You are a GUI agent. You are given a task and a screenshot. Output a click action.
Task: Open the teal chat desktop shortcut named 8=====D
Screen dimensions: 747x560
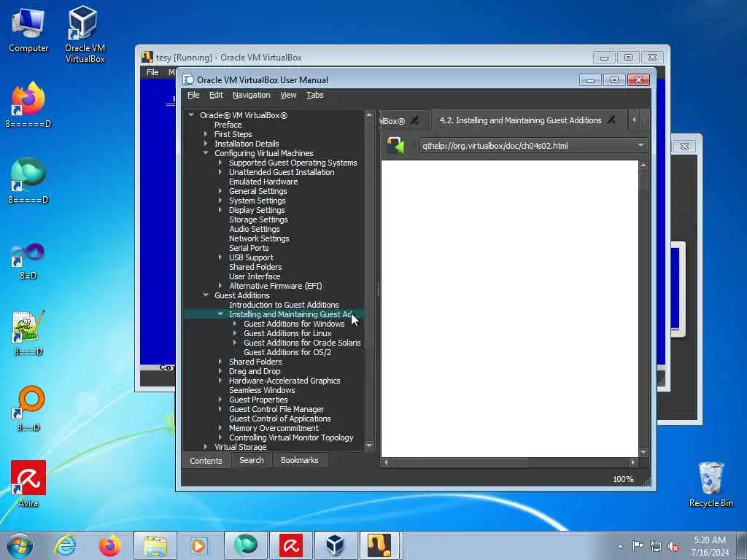[x=28, y=181]
